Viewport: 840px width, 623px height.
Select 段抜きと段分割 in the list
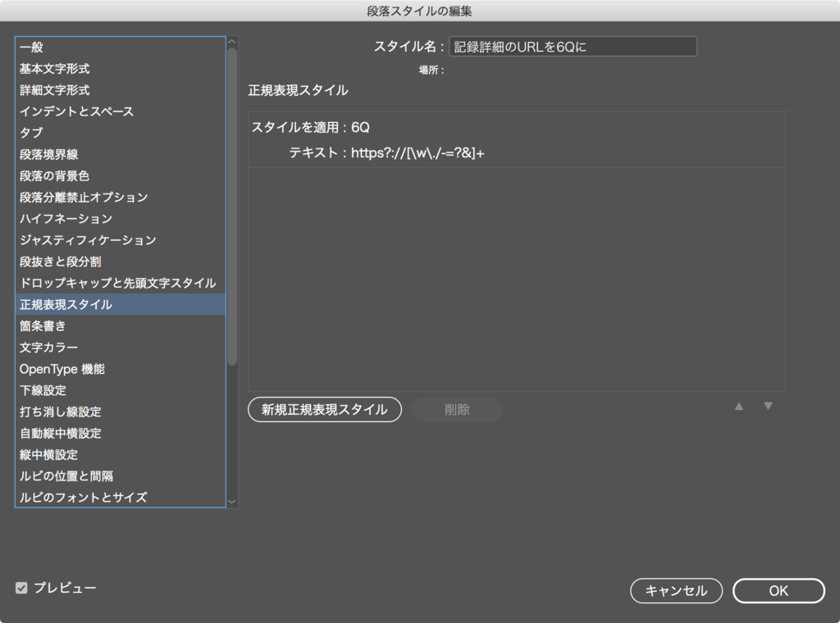[x=120, y=261]
